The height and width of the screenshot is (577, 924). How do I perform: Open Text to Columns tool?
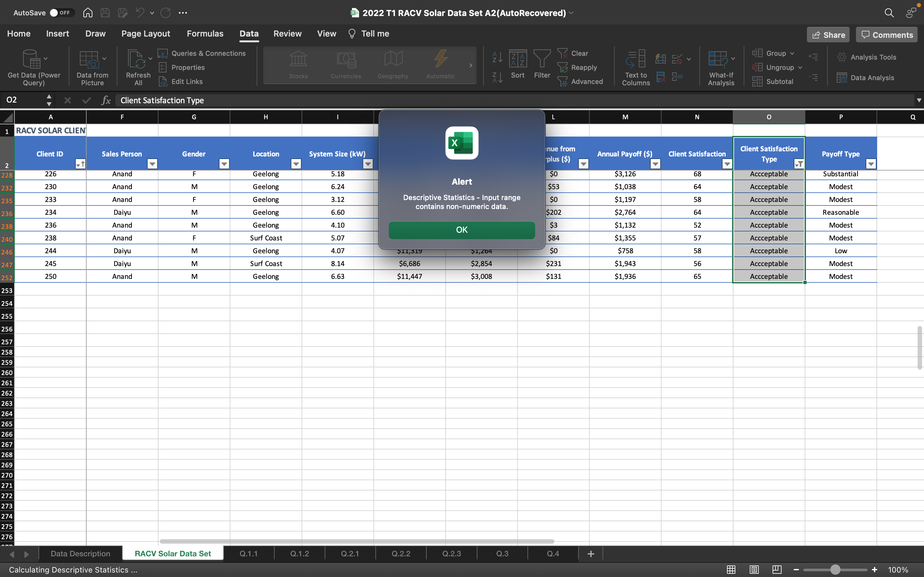tap(635, 60)
